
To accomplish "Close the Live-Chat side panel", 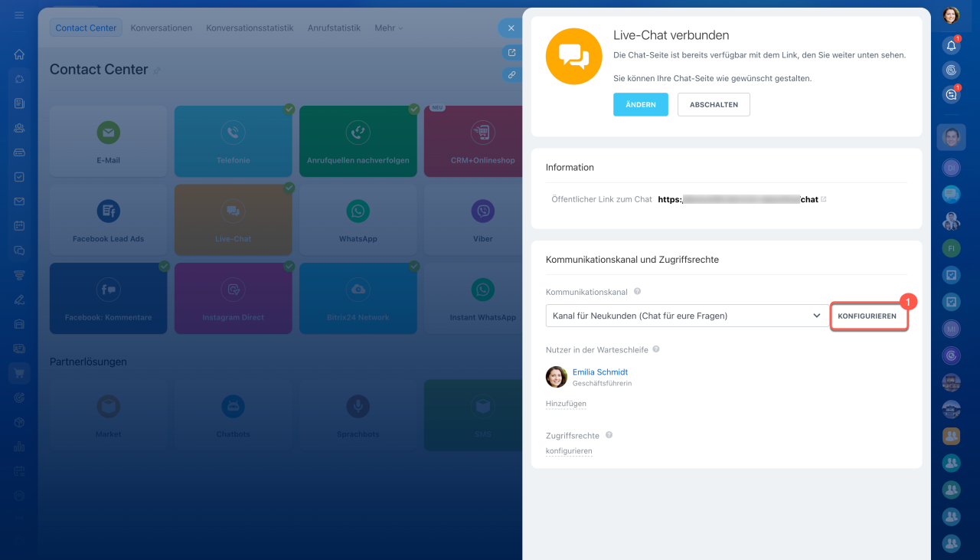I will pyautogui.click(x=511, y=28).
